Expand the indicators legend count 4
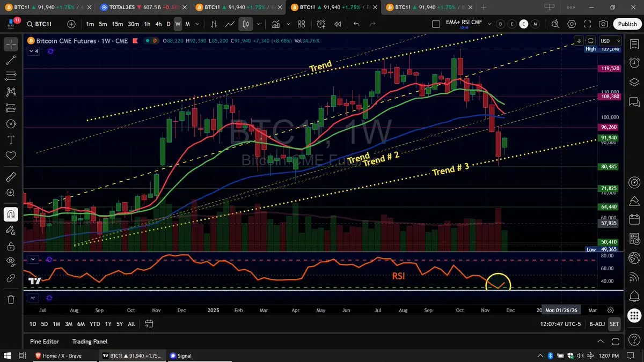Viewport: 644px width, 362px height. pyautogui.click(x=34, y=51)
